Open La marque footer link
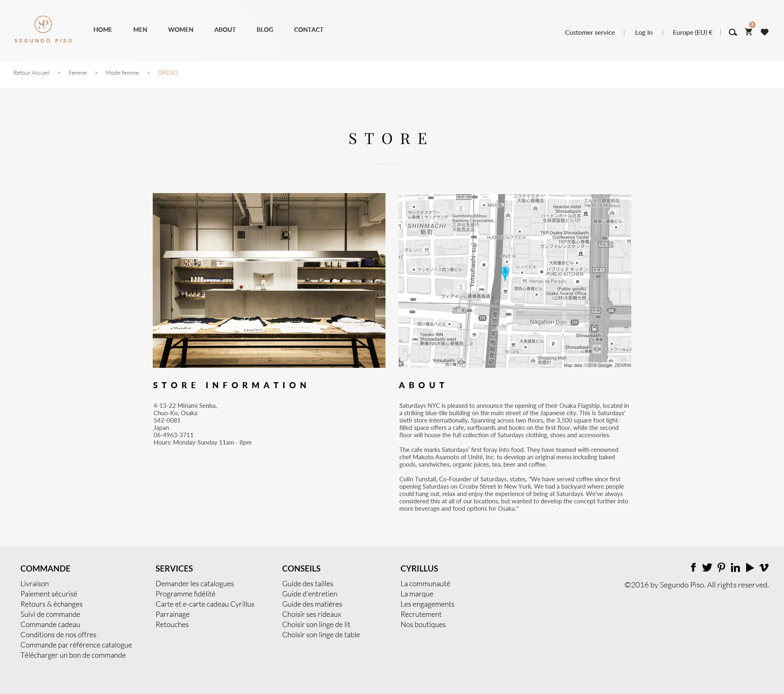 click(417, 594)
